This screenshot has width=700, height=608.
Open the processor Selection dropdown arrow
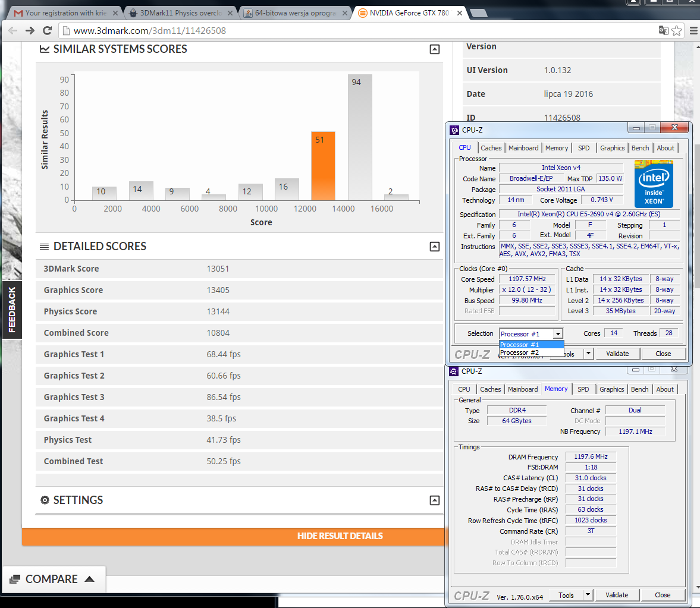pyautogui.click(x=558, y=333)
